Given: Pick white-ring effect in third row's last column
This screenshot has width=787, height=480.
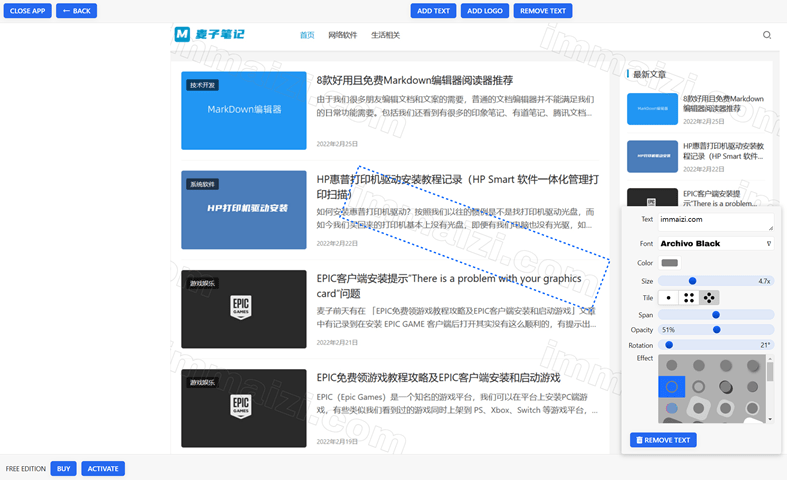Looking at the screenshot, I should [752, 408].
